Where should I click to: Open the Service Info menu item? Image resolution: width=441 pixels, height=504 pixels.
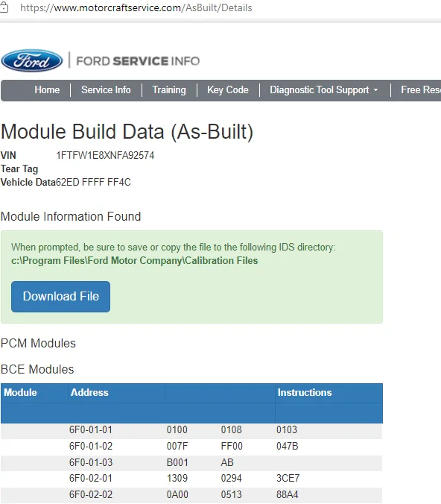(x=106, y=90)
